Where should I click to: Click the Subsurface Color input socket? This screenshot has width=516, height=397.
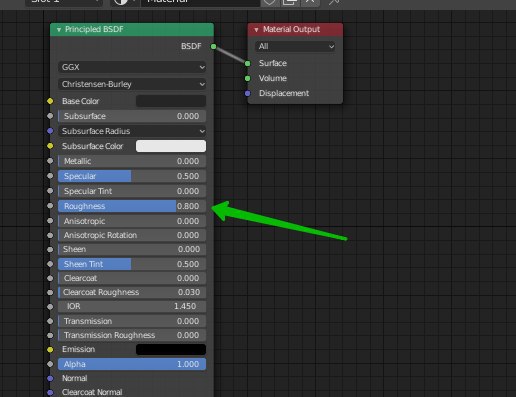[50, 146]
